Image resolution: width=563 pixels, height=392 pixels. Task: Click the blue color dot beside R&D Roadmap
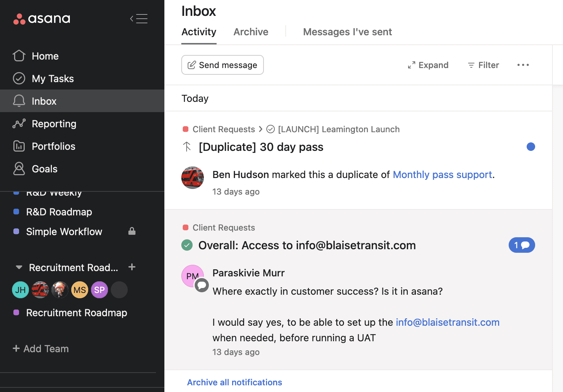pyautogui.click(x=16, y=212)
